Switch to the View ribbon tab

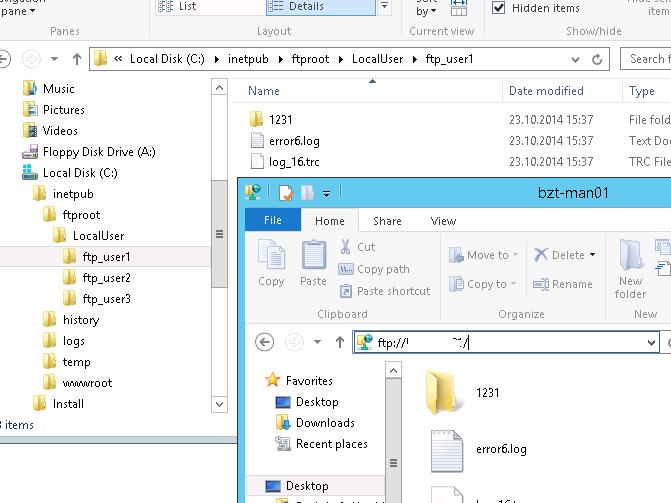tap(443, 221)
